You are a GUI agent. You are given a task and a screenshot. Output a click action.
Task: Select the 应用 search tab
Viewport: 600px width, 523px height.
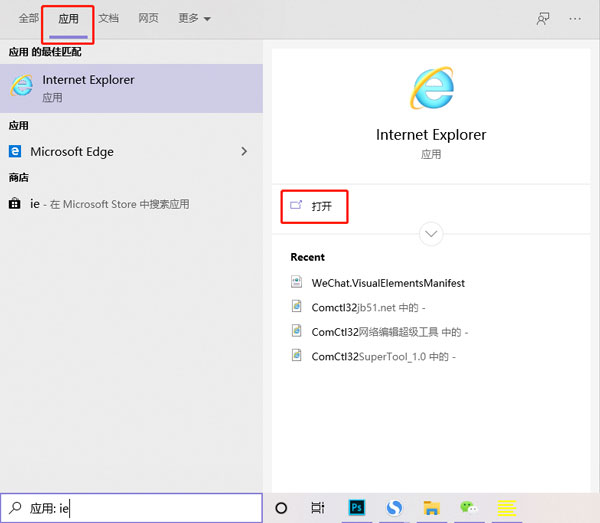[68, 18]
